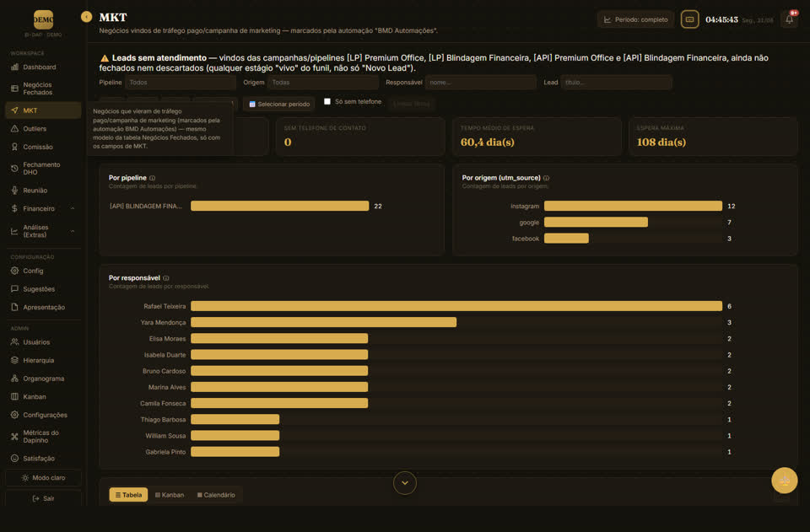Open the floating gold assistant button
The image size is (810, 532).
tap(784, 481)
